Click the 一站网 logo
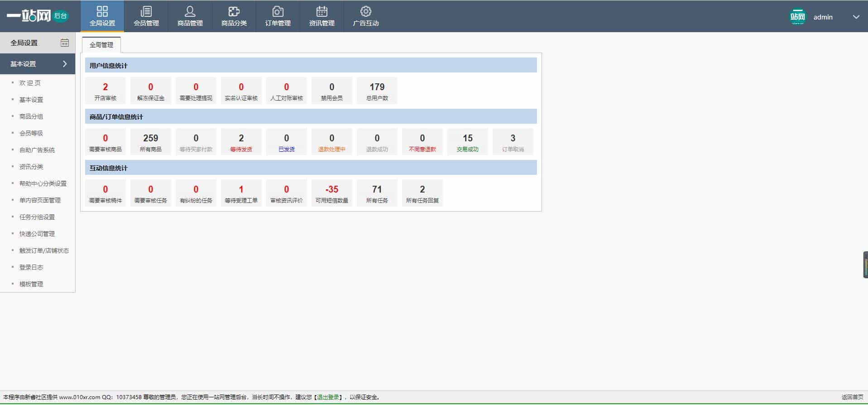This screenshot has height=405, width=868. pos(37,16)
